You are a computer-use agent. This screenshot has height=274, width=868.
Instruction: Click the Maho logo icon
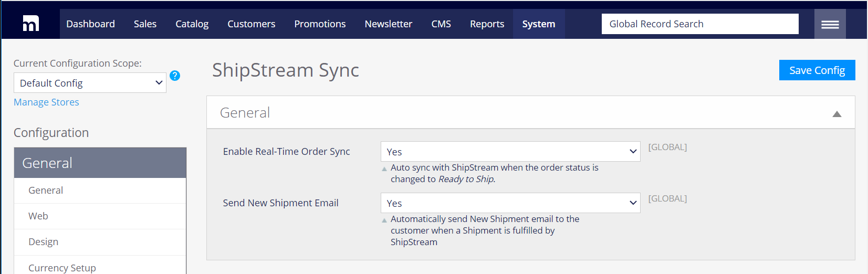[x=30, y=24]
